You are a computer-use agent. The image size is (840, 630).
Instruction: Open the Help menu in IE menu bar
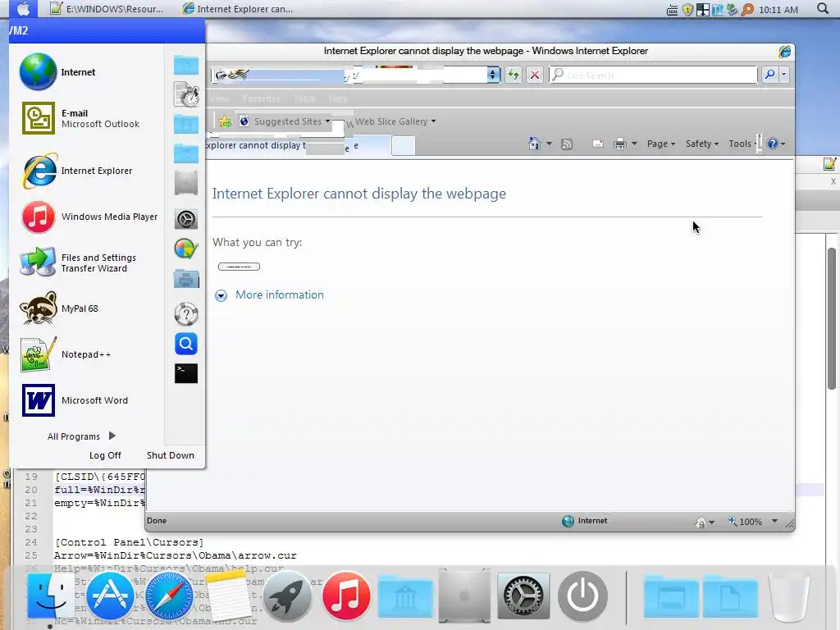(338, 98)
